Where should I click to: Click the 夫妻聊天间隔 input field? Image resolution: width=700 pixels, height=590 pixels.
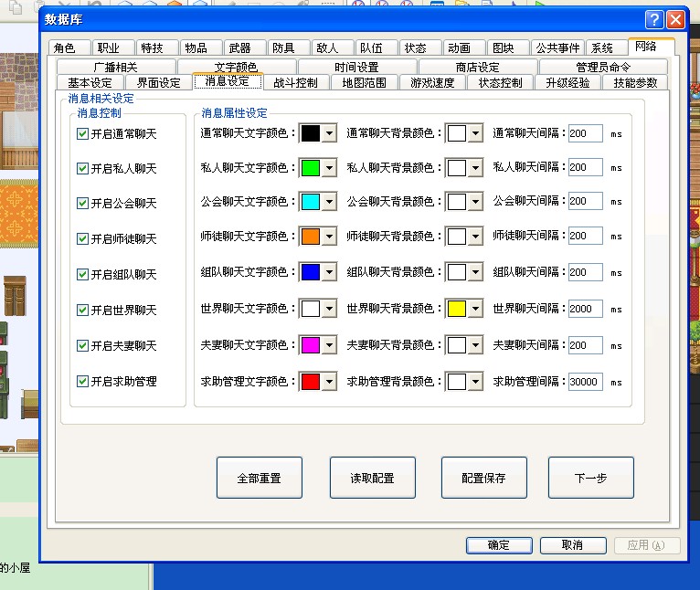pos(585,345)
